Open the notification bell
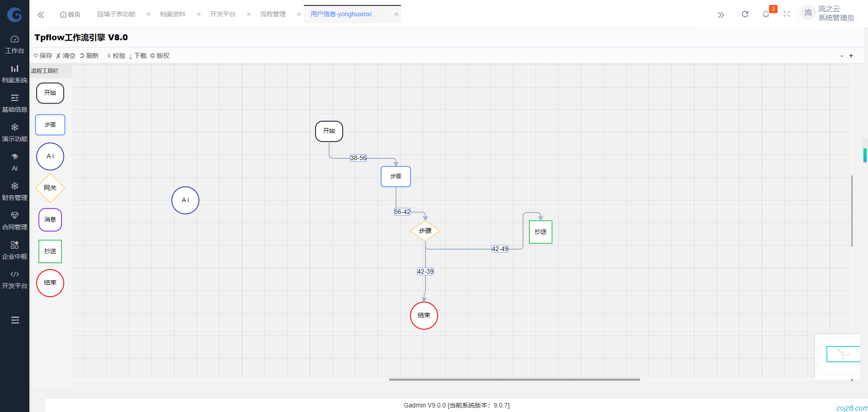 (765, 14)
